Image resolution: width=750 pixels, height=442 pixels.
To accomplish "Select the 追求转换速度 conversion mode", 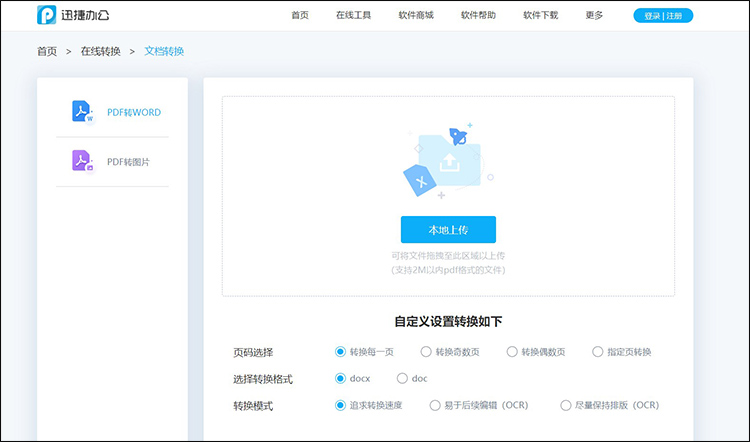I will tap(369, 405).
